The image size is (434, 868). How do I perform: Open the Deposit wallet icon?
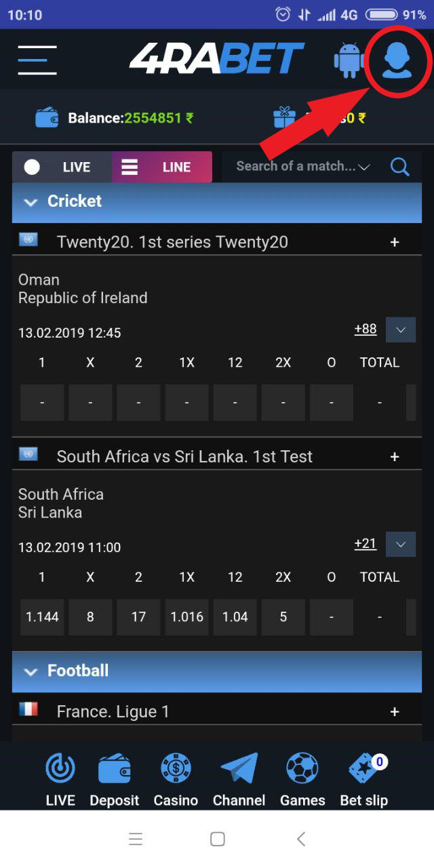[114, 770]
